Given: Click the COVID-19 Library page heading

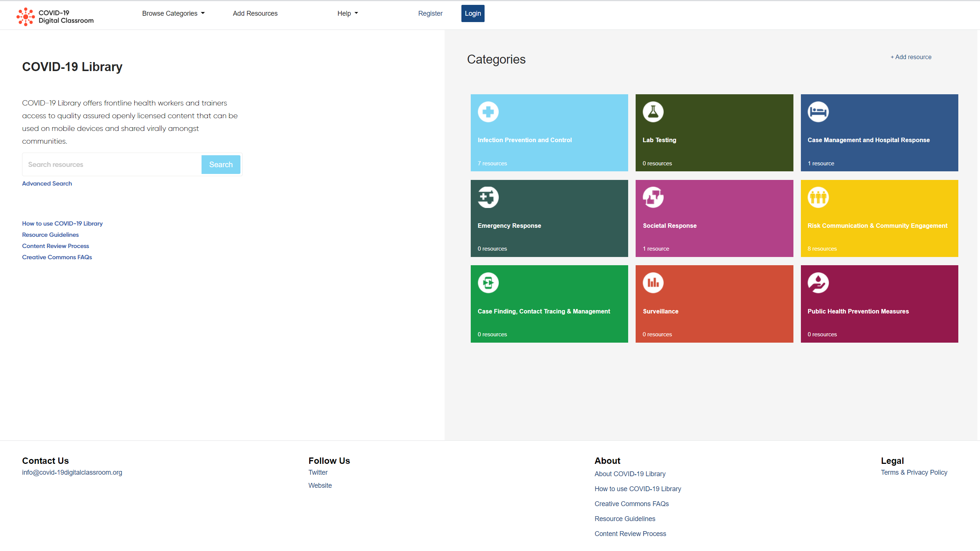Looking at the screenshot, I should coord(72,67).
